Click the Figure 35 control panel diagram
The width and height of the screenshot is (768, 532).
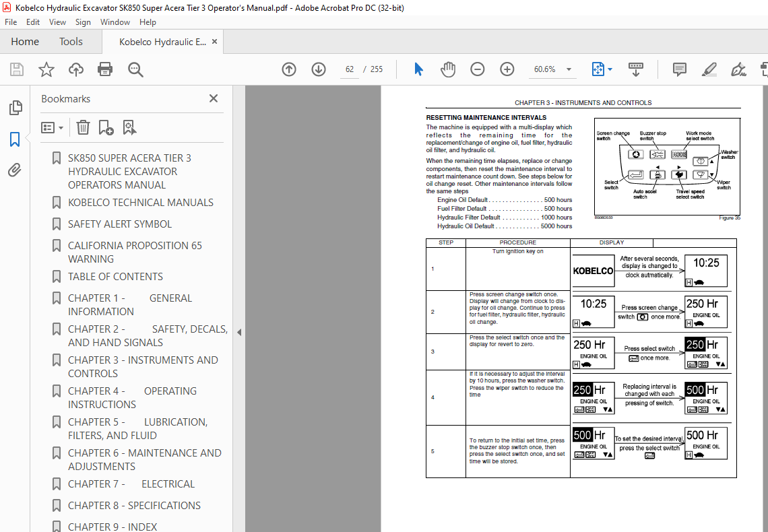(x=667, y=166)
